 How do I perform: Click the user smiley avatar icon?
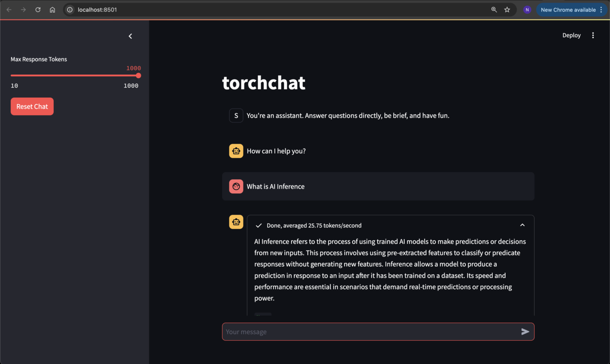[236, 186]
